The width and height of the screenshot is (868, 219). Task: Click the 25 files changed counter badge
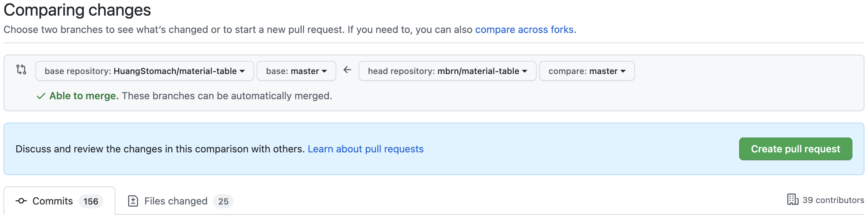[223, 201]
